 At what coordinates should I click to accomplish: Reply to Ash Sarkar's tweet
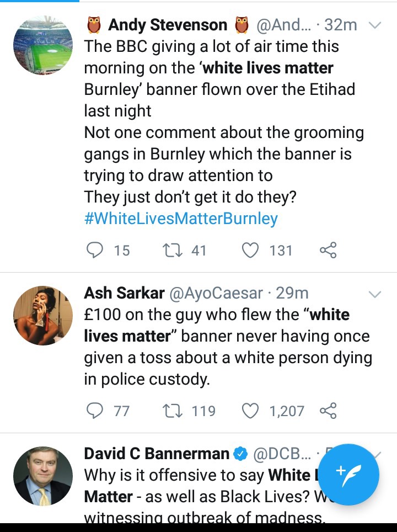pyautogui.click(x=95, y=411)
